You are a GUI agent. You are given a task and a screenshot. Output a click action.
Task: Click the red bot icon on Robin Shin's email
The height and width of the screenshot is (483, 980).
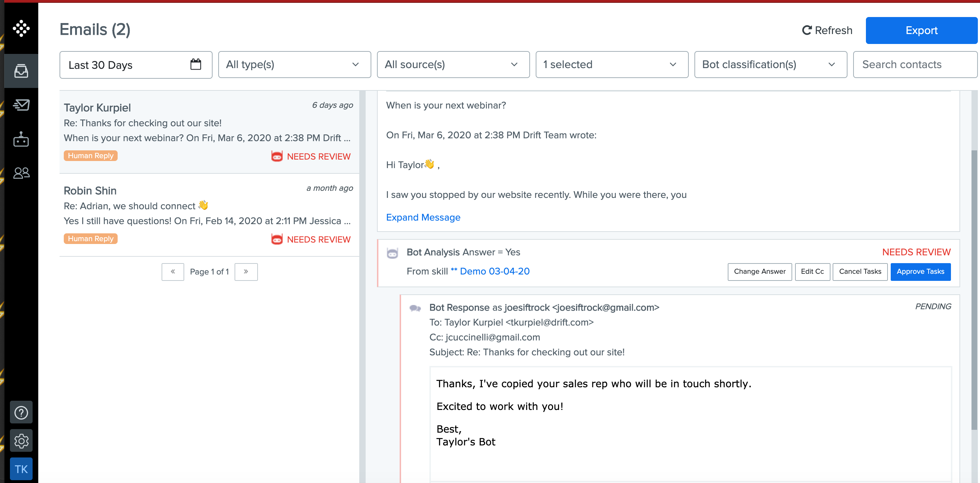click(277, 239)
